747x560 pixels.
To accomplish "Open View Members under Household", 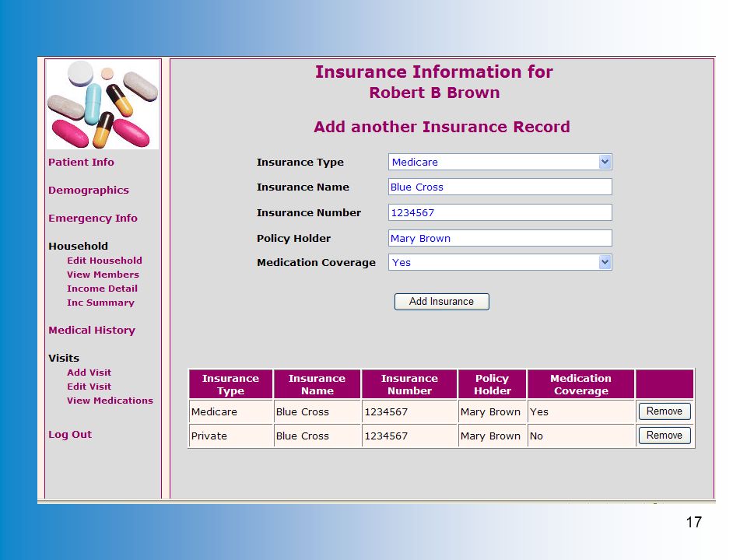I will tap(103, 275).
